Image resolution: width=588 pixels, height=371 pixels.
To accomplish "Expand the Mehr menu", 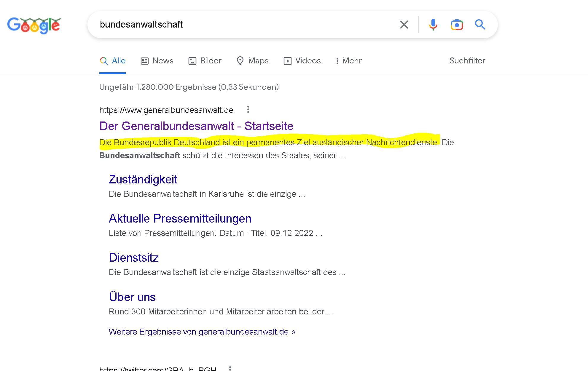I will [348, 61].
